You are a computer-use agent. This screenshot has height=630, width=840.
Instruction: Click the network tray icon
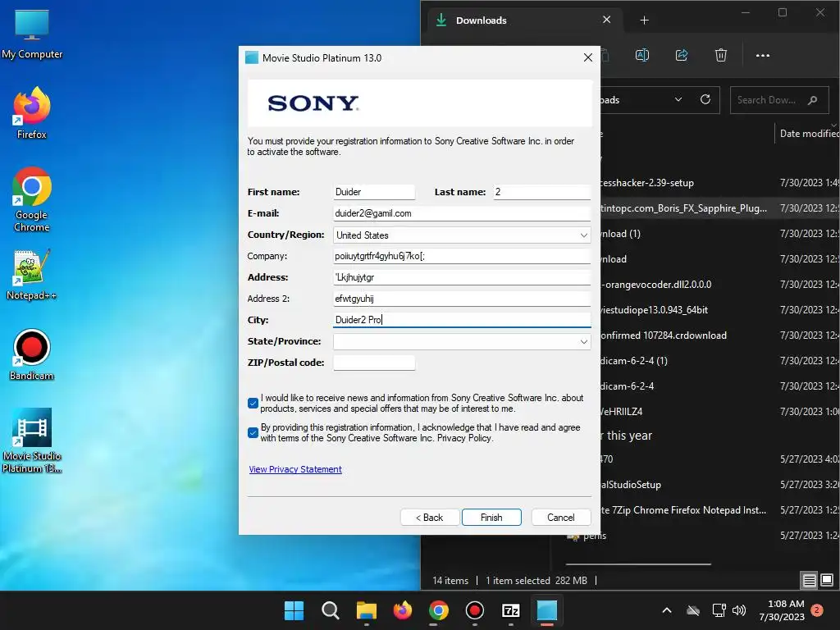[x=719, y=610]
